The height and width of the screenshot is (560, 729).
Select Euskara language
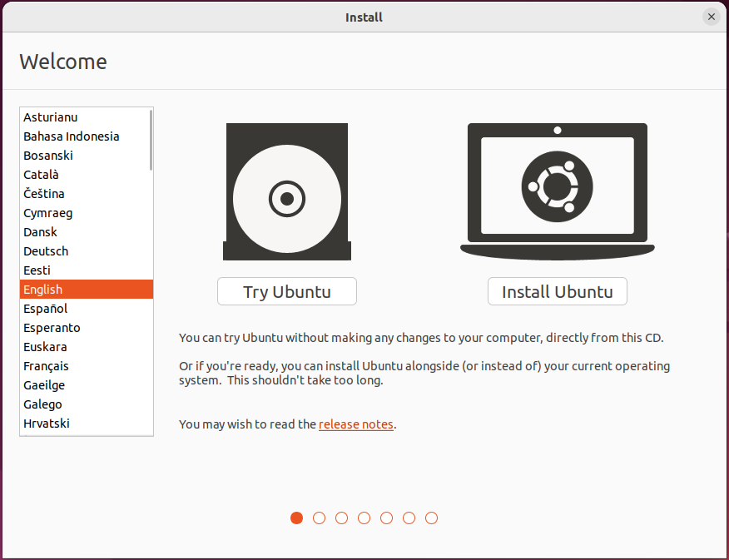point(86,347)
